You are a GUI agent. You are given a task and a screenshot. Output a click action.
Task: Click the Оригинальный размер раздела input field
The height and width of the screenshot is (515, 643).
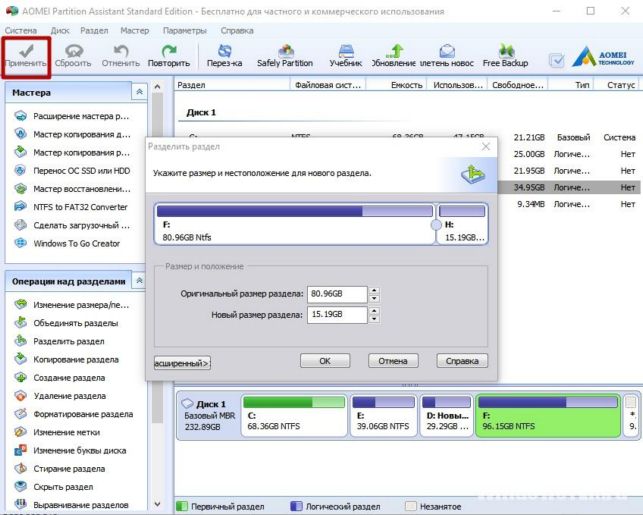click(x=337, y=294)
